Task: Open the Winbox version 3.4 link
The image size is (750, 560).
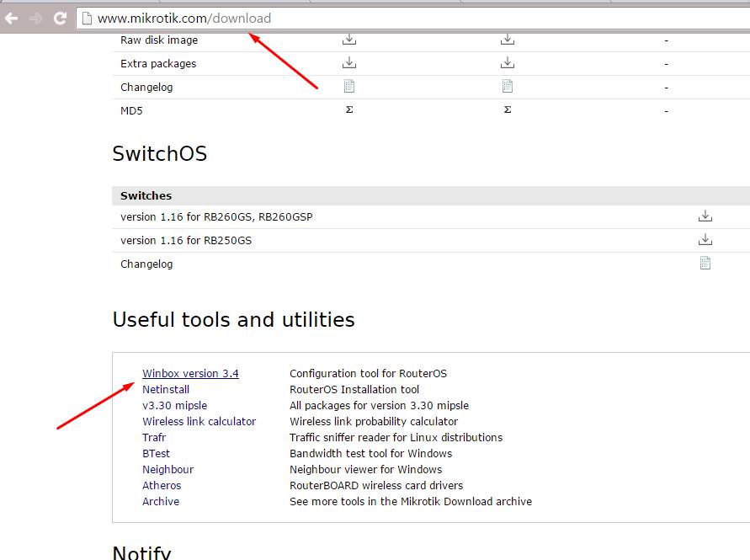Action: click(x=190, y=373)
